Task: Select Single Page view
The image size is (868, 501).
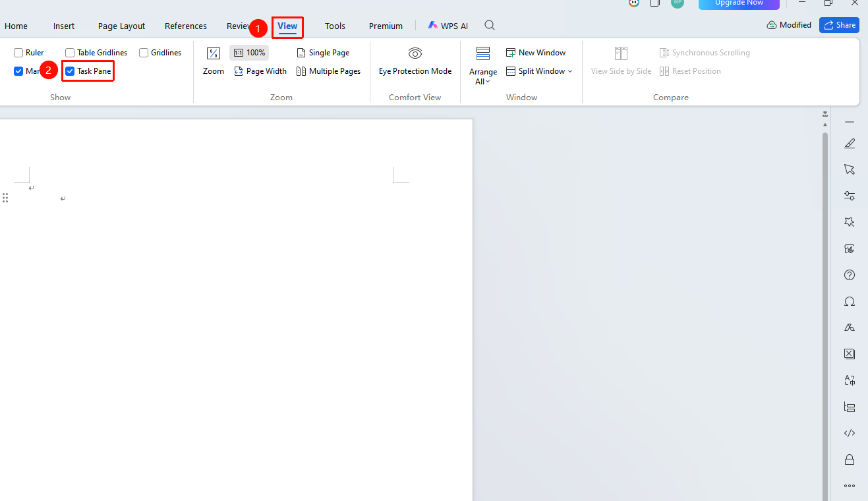Action: [323, 53]
